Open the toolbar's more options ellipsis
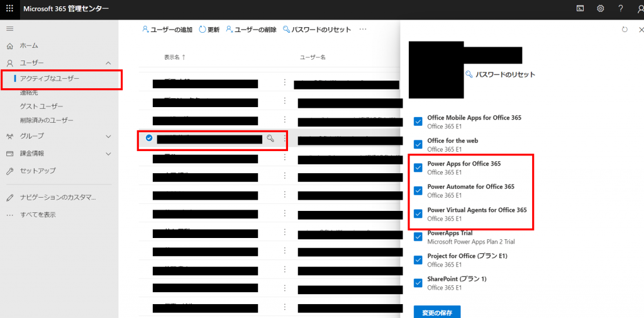This screenshot has width=644, height=318. point(363,30)
